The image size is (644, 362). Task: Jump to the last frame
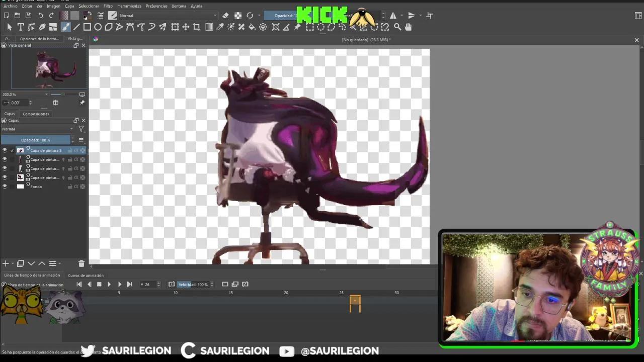(x=129, y=284)
